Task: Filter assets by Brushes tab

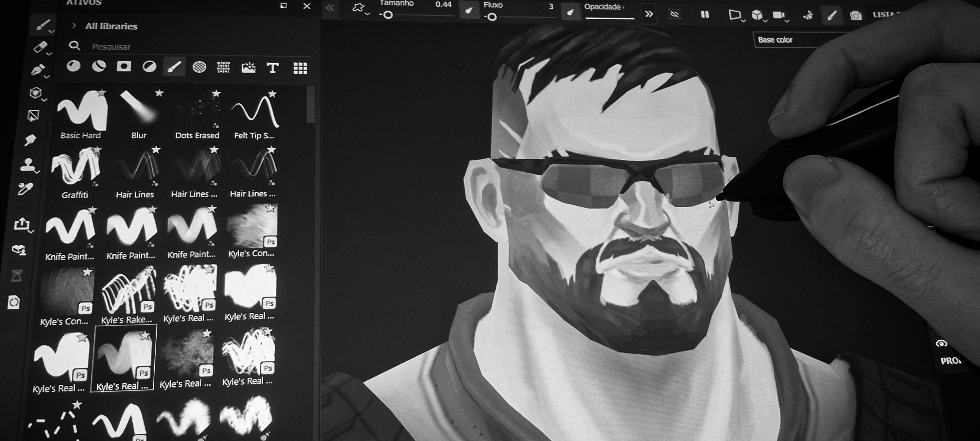Action: [174, 67]
